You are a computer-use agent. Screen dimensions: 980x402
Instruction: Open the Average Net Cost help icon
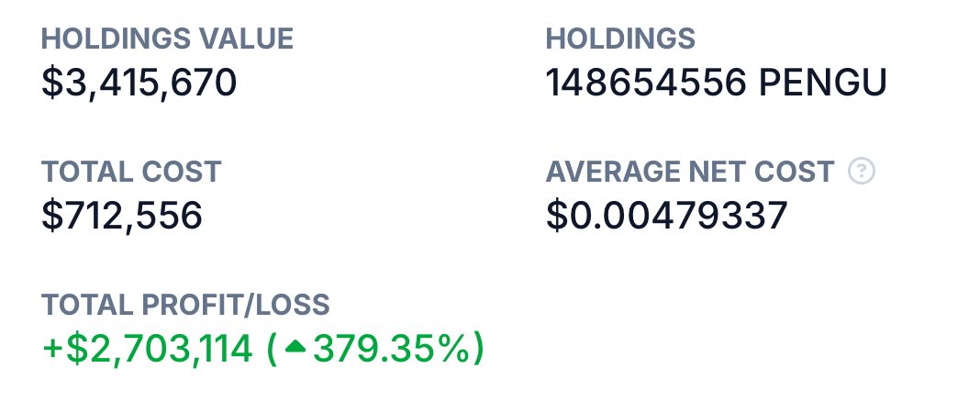click(x=862, y=172)
